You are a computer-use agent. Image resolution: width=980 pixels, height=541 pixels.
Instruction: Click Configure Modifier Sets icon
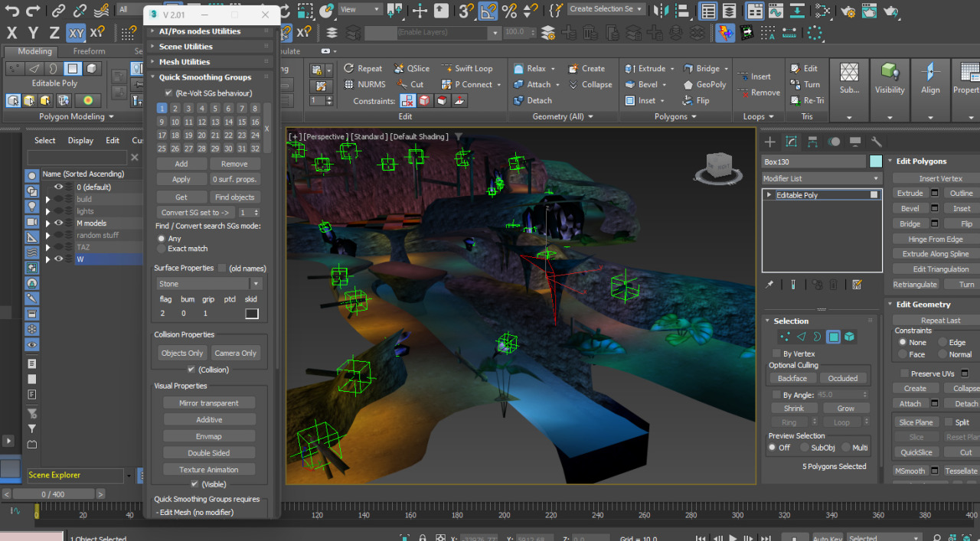tap(857, 285)
